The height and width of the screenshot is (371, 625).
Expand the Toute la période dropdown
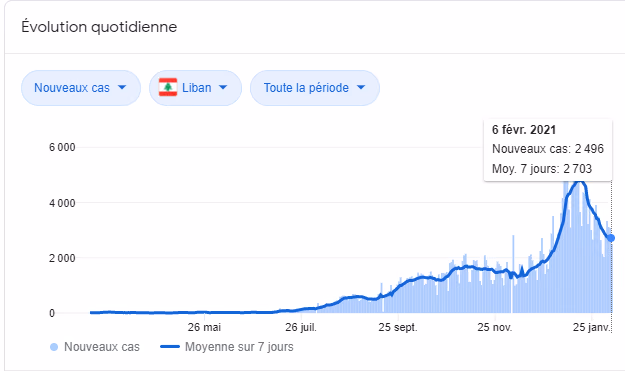coord(315,88)
